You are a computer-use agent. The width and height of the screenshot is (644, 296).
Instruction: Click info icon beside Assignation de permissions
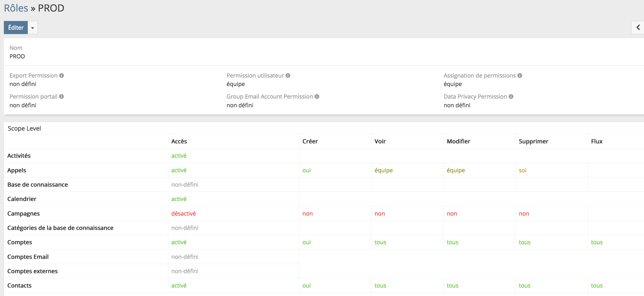click(520, 76)
